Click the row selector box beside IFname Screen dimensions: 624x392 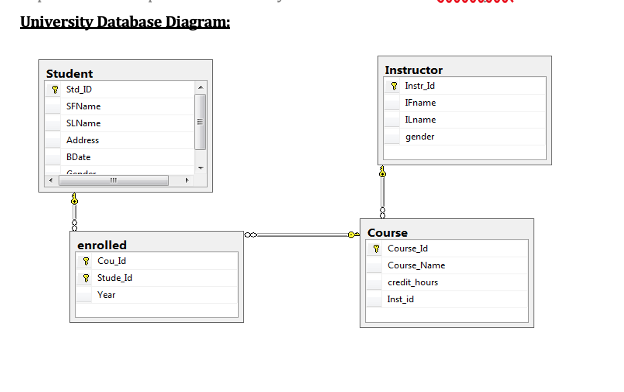click(x=392, y=103)
